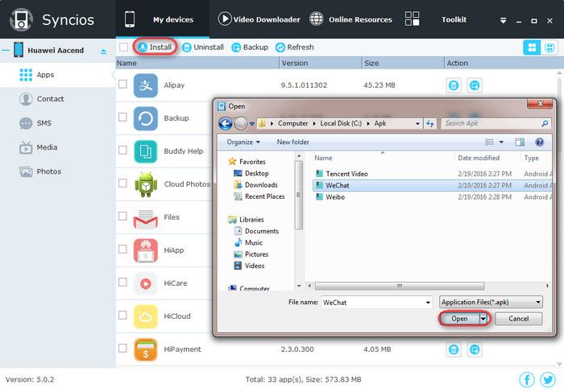Select the HiPayment app icon

click(x=145, y=349)
